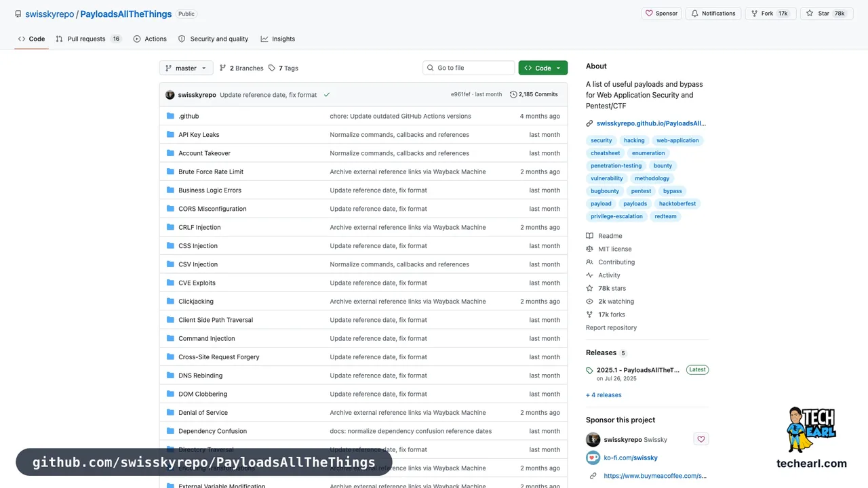Open the Releases section heading
The height and width of the screenshot is (488, 868).
point(601,352)
